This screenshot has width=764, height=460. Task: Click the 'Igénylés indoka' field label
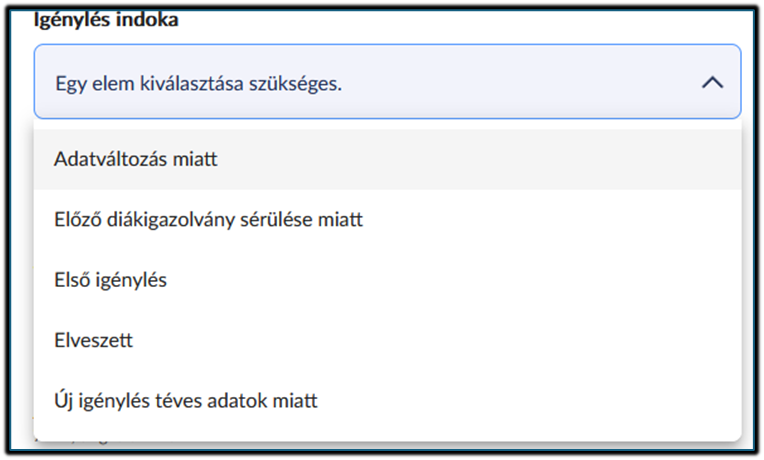107,20
